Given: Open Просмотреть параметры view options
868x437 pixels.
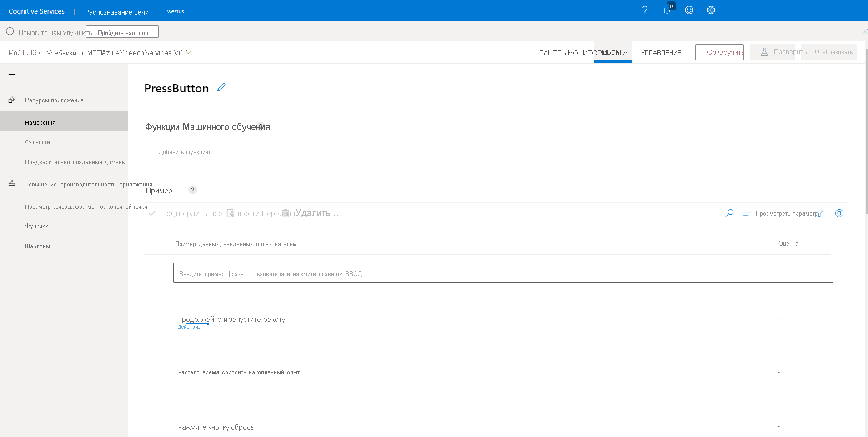Looking at the screenshot, I should tap(780, 213).
